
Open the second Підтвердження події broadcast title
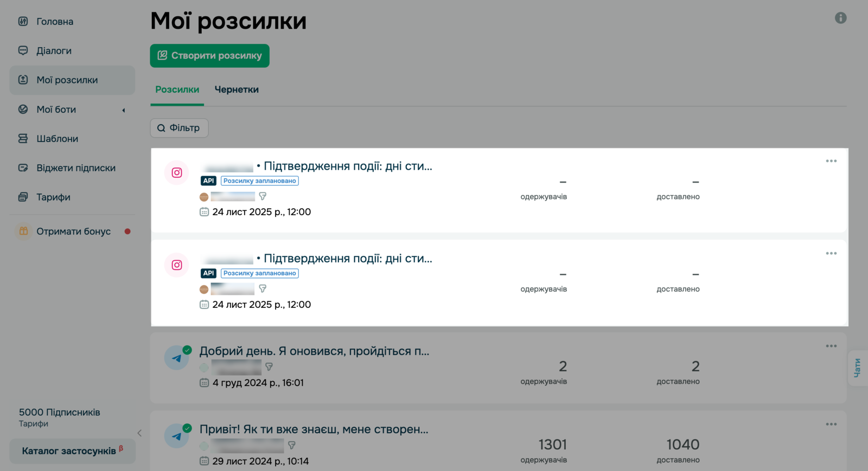[348, 259]
